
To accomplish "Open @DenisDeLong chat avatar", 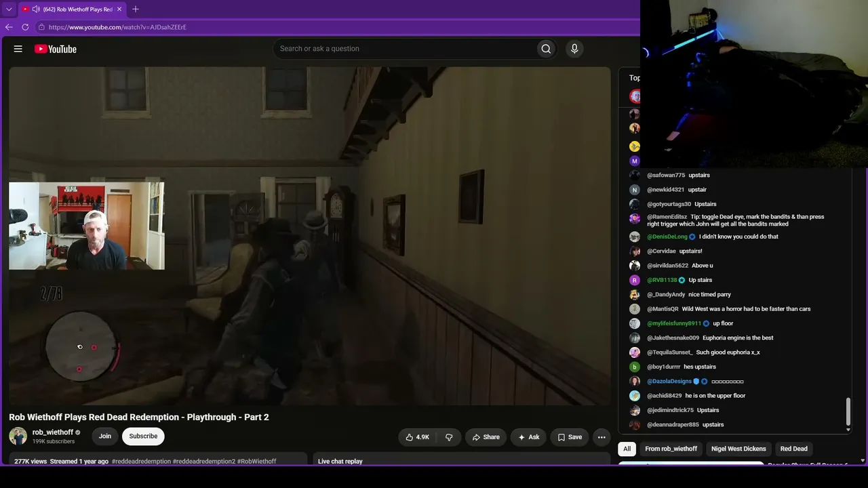I will pos(635,237).
